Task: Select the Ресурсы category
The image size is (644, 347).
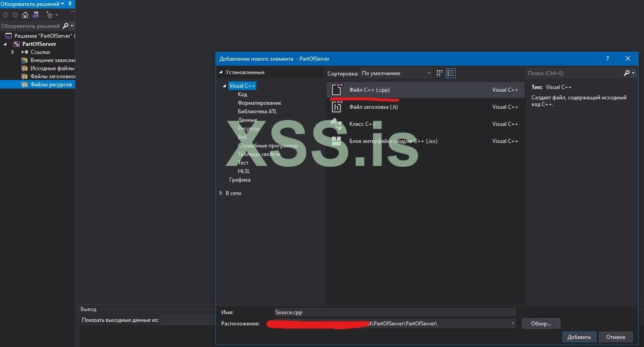Action: [248, 129]
